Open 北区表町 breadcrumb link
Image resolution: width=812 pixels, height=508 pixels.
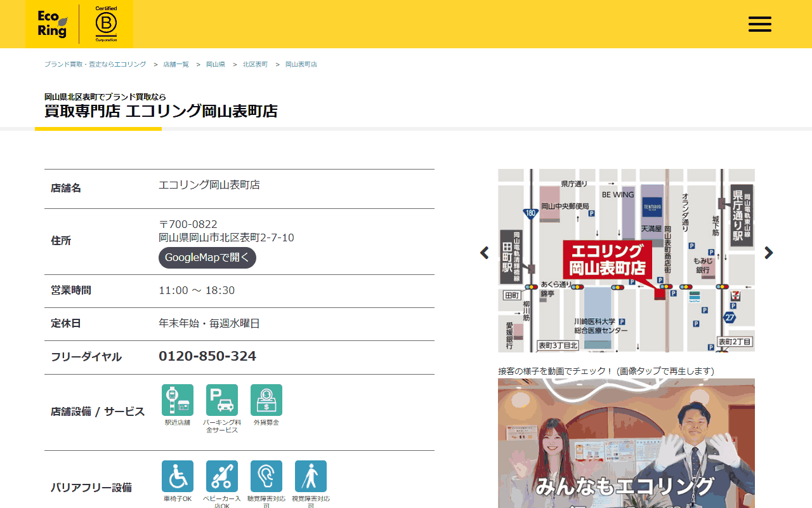tap(255, 65)
